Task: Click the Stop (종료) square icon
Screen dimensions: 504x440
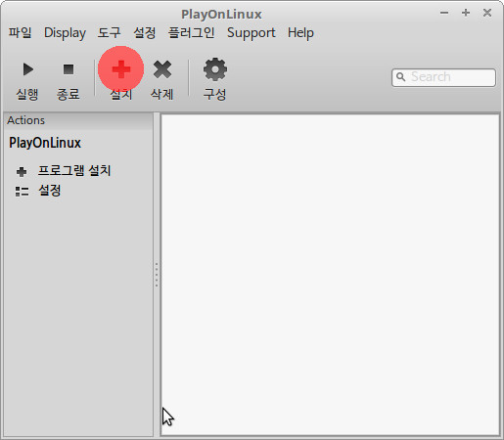Action: (69, 69)
